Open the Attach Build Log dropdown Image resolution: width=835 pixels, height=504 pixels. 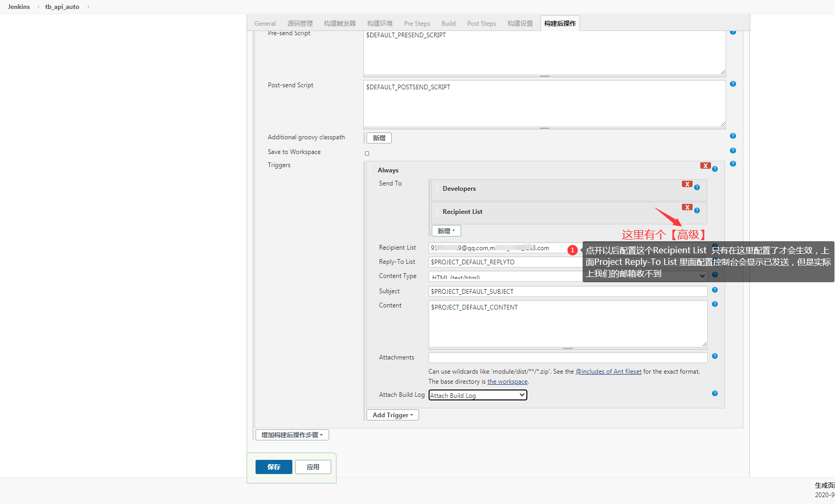pyautogui.click(x=477, y=395)
